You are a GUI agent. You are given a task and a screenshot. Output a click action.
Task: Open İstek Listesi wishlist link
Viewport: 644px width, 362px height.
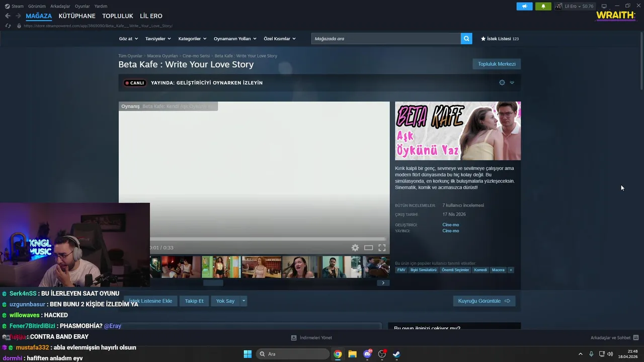coord(500,39)
